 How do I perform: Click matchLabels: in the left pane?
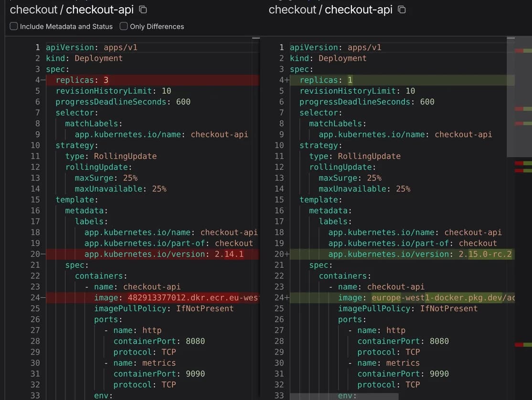[x=94, y=124]
